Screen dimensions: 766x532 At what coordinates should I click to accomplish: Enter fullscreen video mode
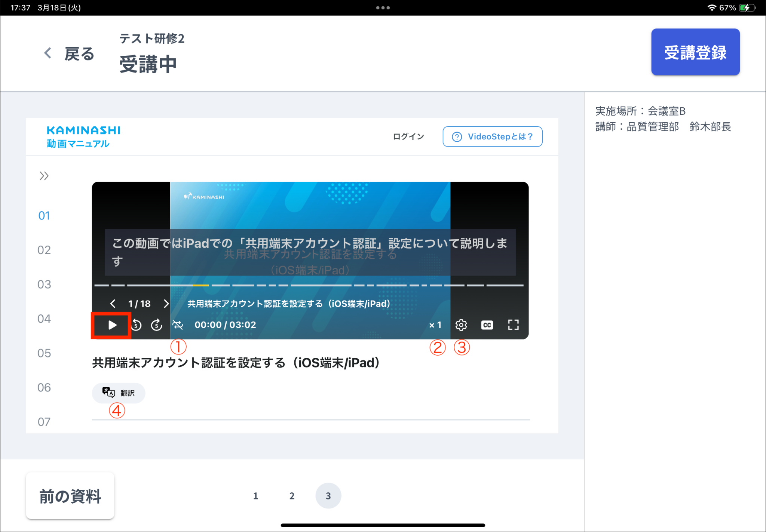[x=514, y=325]
